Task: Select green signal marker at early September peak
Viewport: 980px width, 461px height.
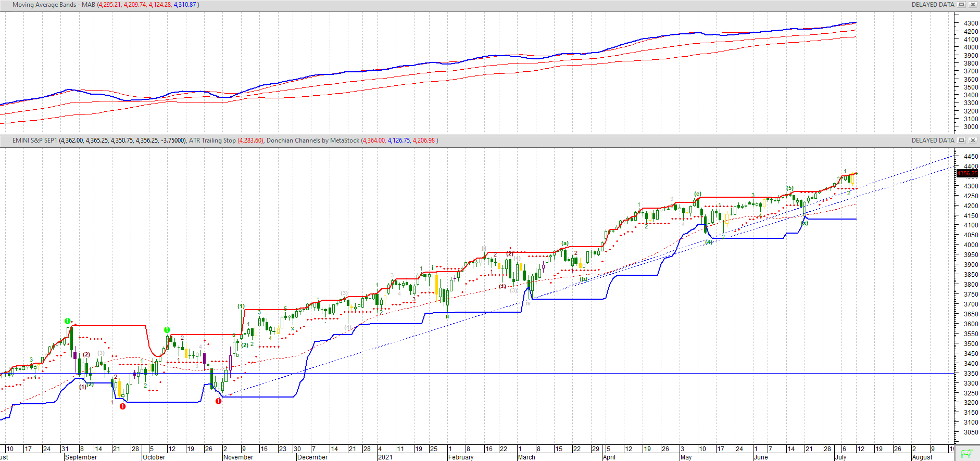Action: point(67,321)
